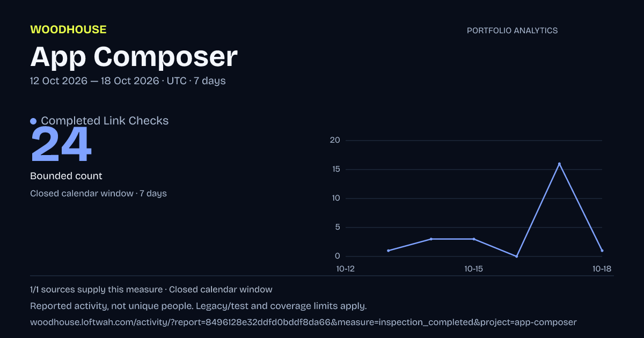Click the Reported activity, not unique people disclaimer
This screenshot has height=338, width=644.
tap(198, 306)
